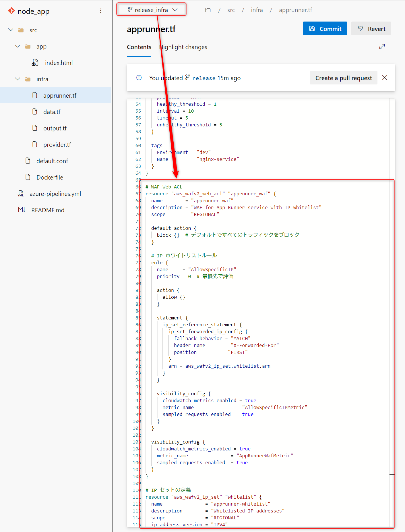Click apprunner.tf breadcrumb
405x532 pixels.
click(x=296, y=10)
